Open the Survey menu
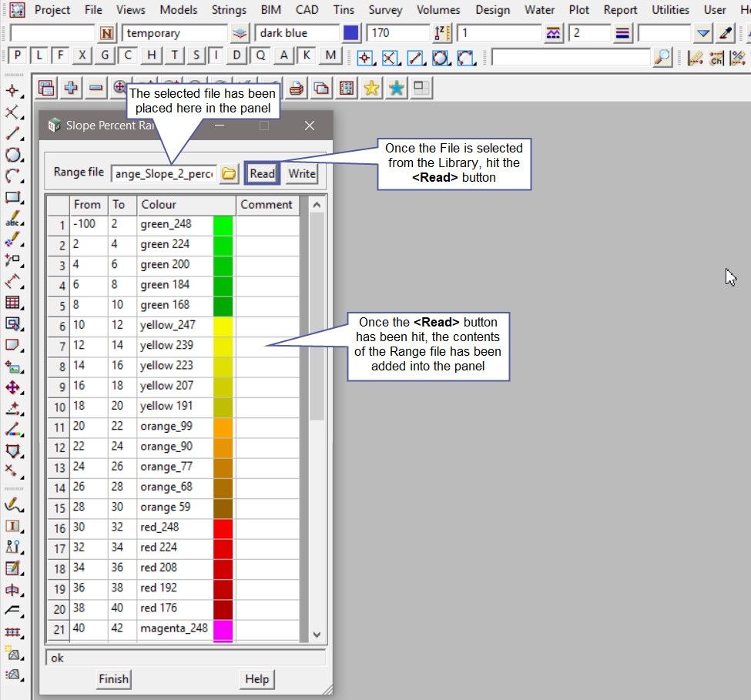The height and width of the screenshot is (700, 751). [385, 10]
